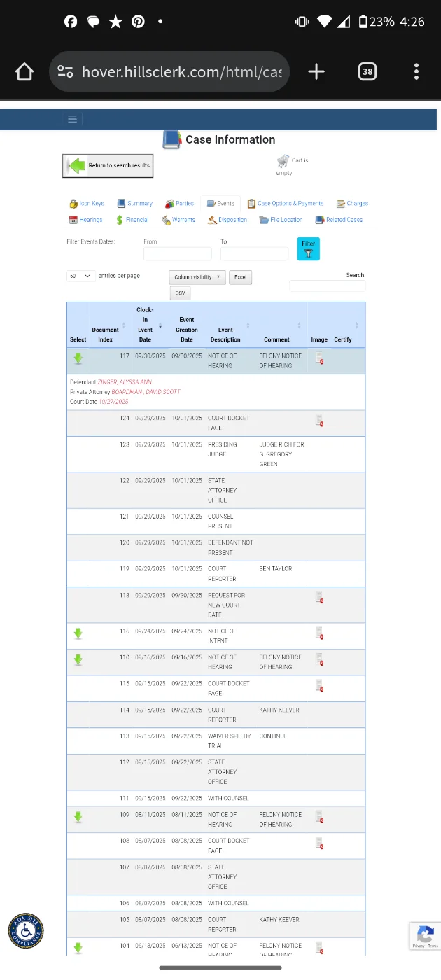Open the Charges tab

pos(352,204)
